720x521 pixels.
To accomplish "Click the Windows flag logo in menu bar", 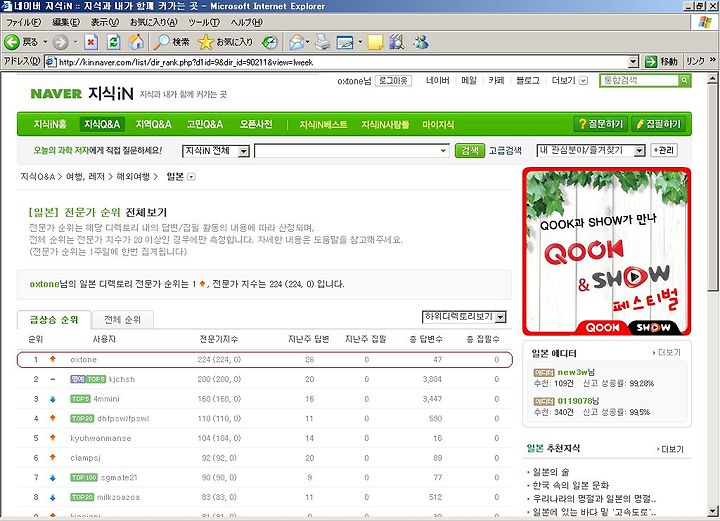I will tap(705, 22).
